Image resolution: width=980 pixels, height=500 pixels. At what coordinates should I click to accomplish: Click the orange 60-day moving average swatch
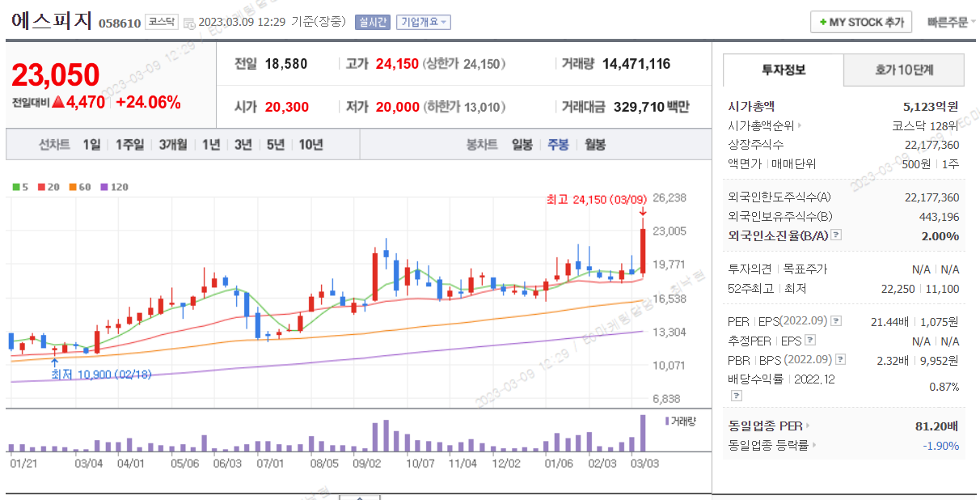pyautogui.click(x=72, y=187)
